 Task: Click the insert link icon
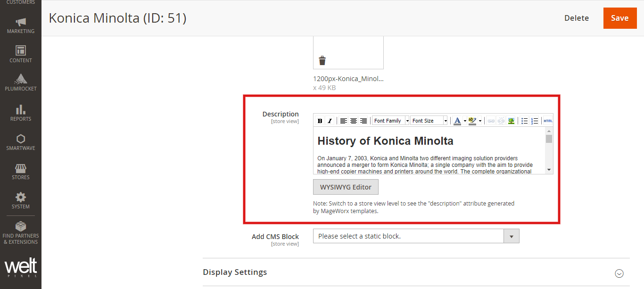(x=491, y=121)
